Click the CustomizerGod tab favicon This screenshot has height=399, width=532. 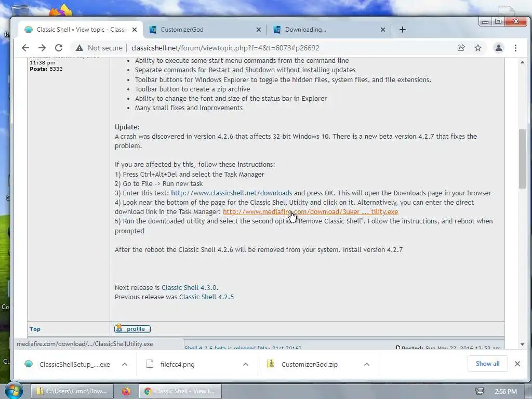point(153,30)
